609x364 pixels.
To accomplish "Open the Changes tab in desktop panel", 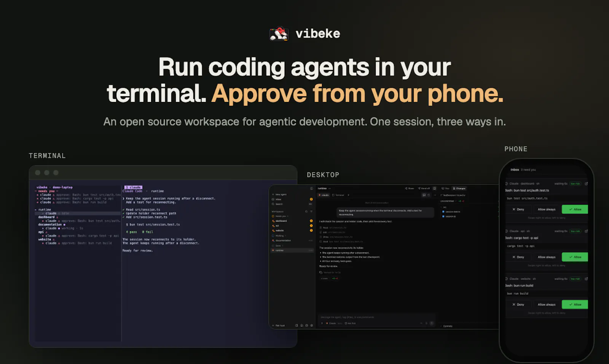I will (x=459, y=188).
